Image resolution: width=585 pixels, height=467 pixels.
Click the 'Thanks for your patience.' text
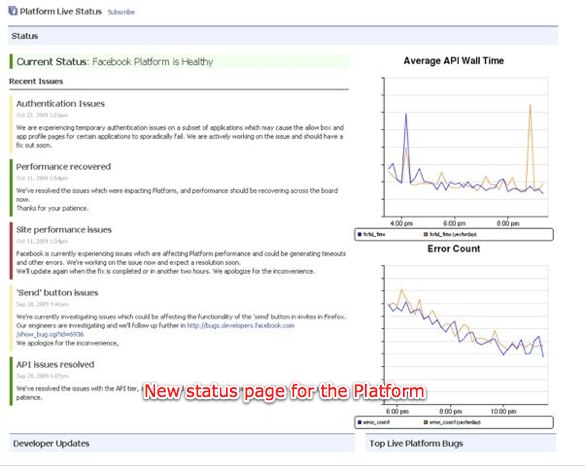(x=52, y=208)
